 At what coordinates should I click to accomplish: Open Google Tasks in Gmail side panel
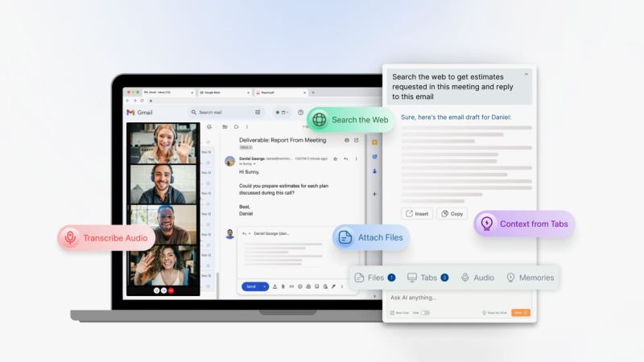[374, 157]
